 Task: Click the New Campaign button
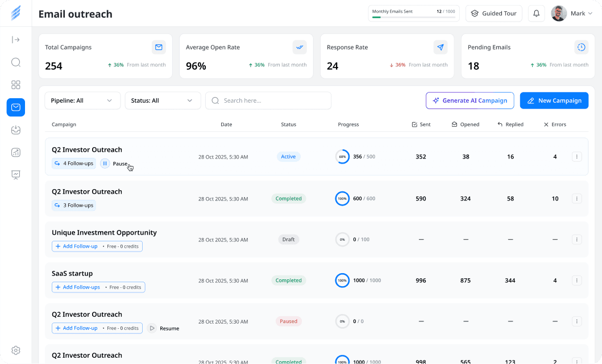[x=554, y=101]
